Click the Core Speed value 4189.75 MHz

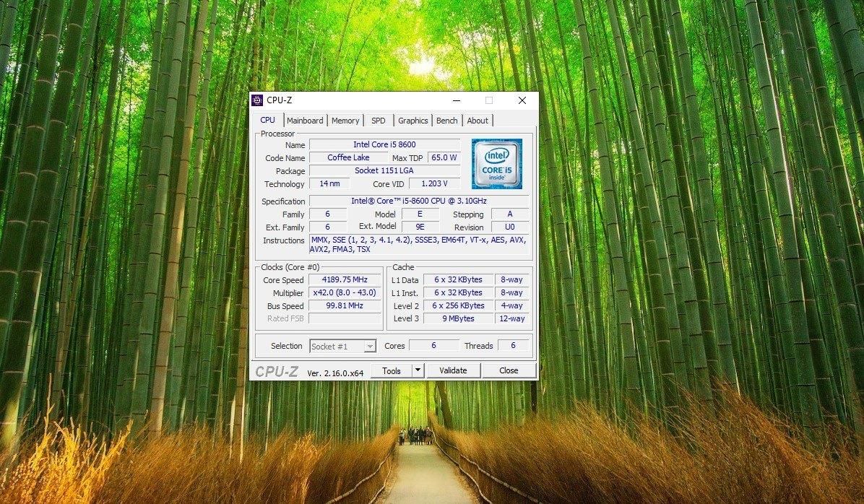[x=345, y=280]
